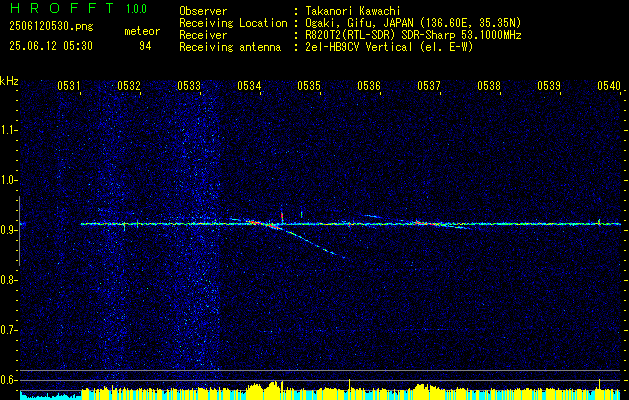
Task: Click the 0535 time marker
Action: [309, 85]
